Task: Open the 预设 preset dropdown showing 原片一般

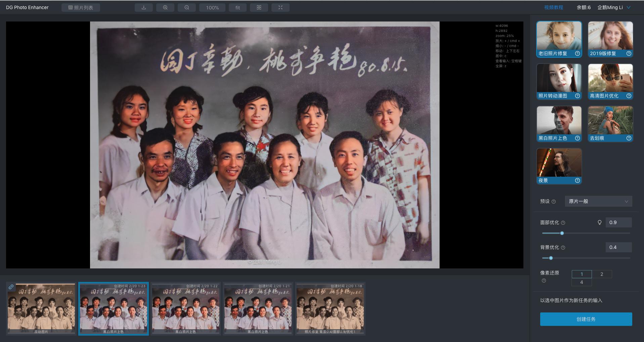Action: click(x=598, y=201)
